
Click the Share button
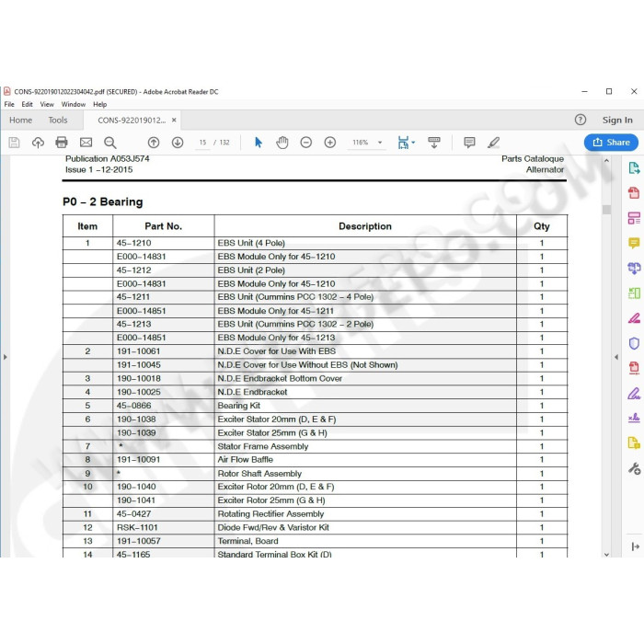click(x=611, y=143)
